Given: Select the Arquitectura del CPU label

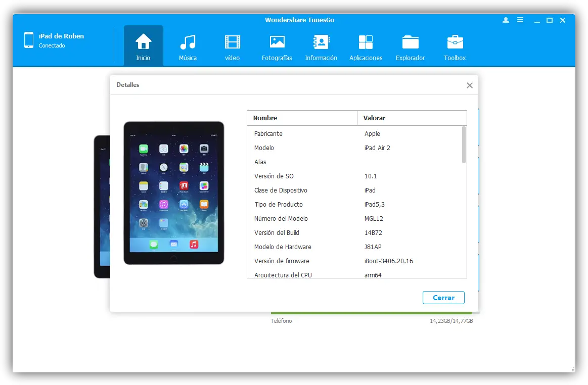Looking at the screenshot, I should point(283,275).
